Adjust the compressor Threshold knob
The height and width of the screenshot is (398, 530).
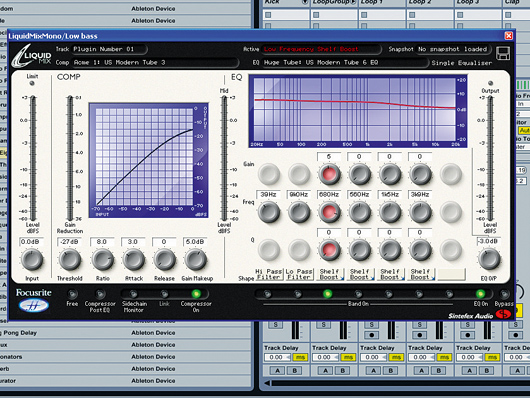[x=70, y=260]
